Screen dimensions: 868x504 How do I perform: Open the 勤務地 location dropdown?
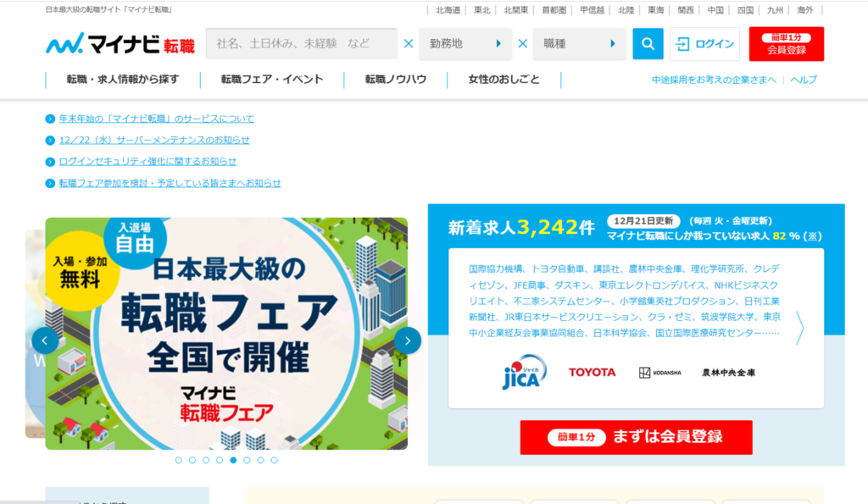465,44
